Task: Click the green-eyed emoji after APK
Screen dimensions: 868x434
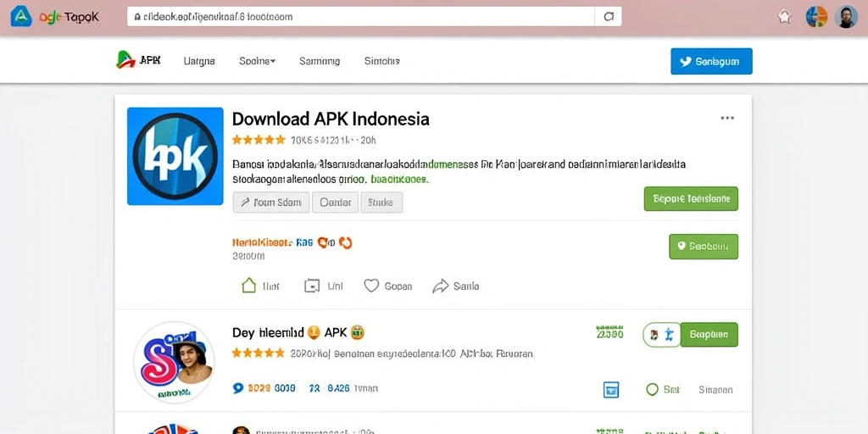Action: coord(358,332)
